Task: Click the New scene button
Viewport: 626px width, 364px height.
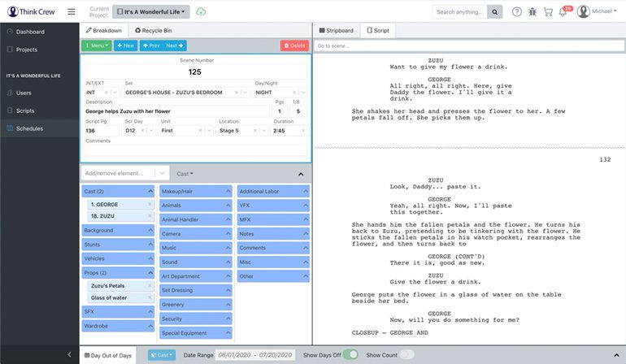Action: pyautogui.click(x=126, y=45)
